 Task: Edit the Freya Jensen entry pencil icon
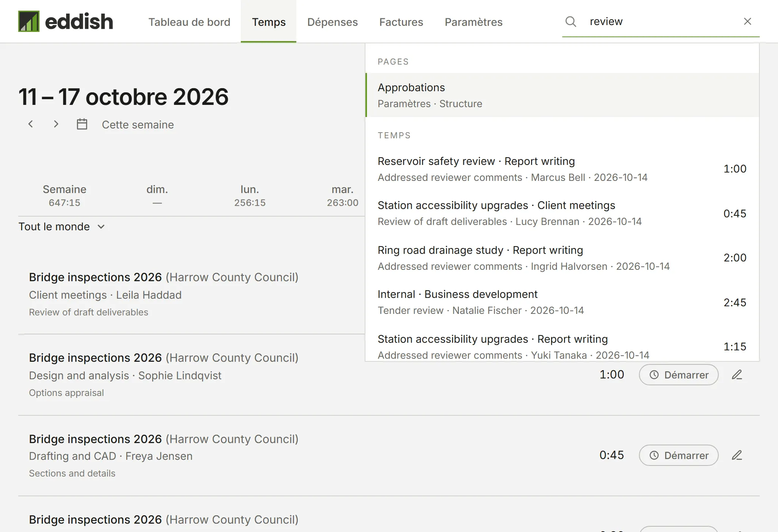[x=737, y=455]
